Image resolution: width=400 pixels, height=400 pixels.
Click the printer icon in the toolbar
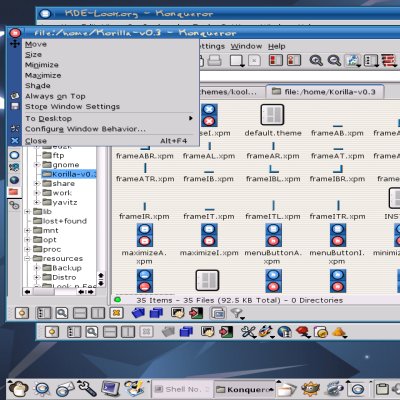click(214, 61)
